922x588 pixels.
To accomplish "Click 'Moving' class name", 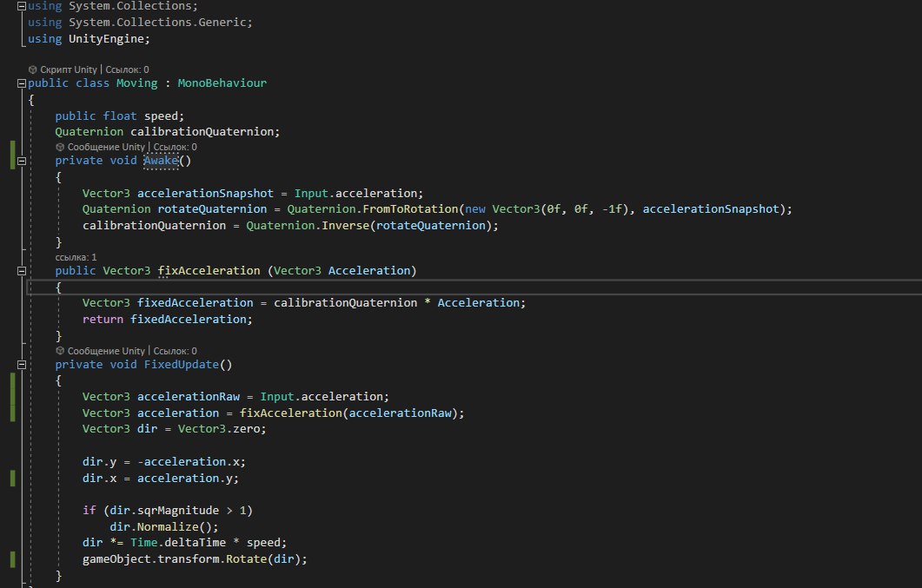I will [137, 83].
